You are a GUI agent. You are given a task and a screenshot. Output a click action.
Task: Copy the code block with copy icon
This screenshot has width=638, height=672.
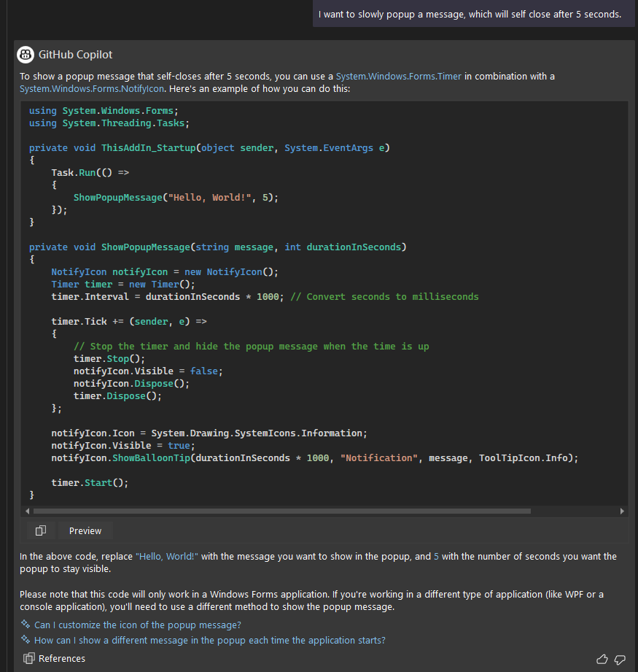(41, 530)
